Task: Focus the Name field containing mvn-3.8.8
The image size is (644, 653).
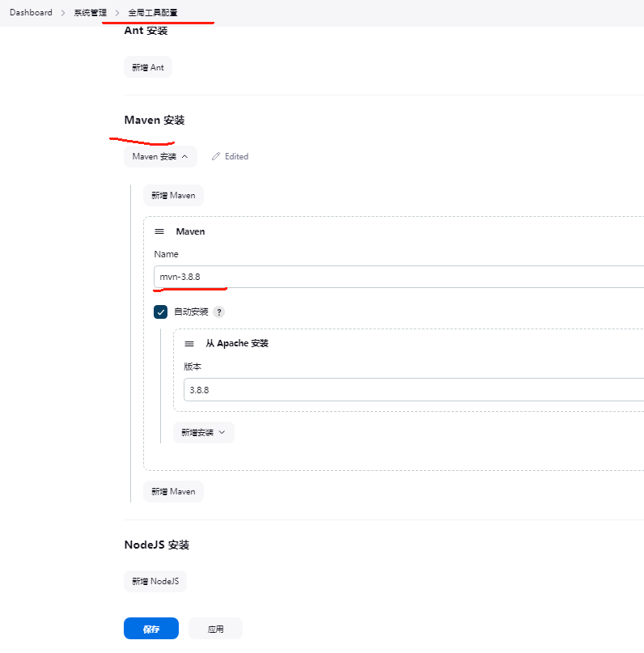Action: click(399, 277)
